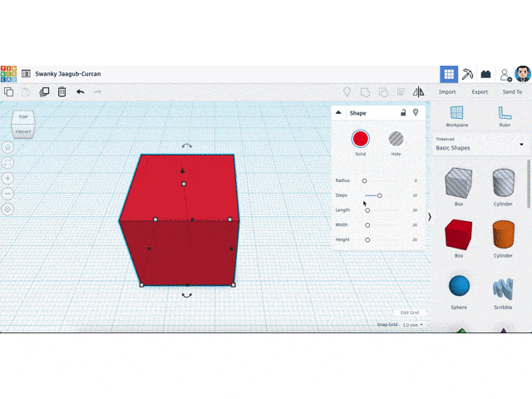
Task: Open the Snap Grid 1.0 mm dropdown
Action: pyautogui.click(x=411, y=325)
